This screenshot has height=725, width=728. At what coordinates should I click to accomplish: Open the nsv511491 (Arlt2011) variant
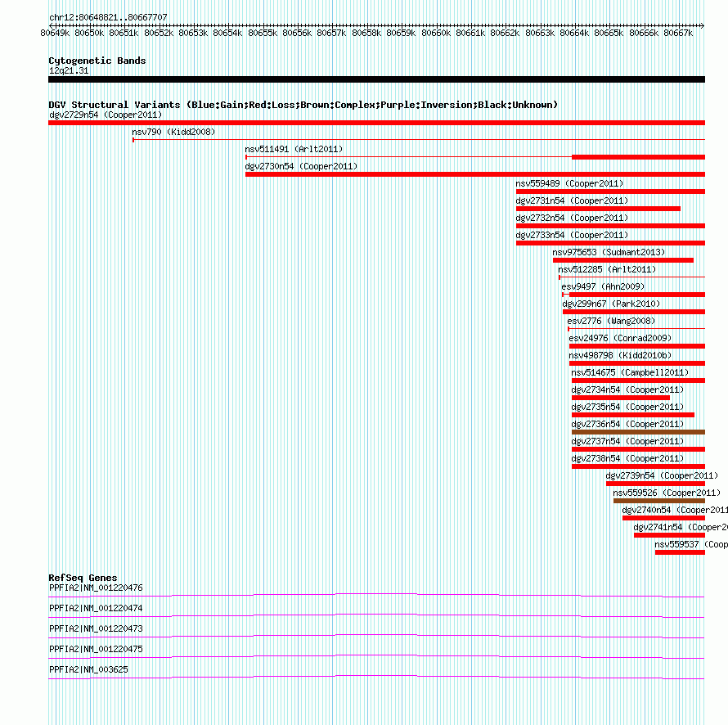pos(294,149)
